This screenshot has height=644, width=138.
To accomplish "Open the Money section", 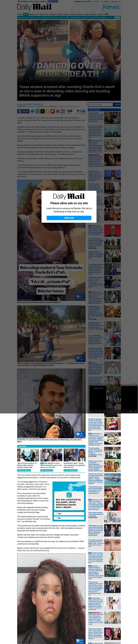I will point(80,14).
